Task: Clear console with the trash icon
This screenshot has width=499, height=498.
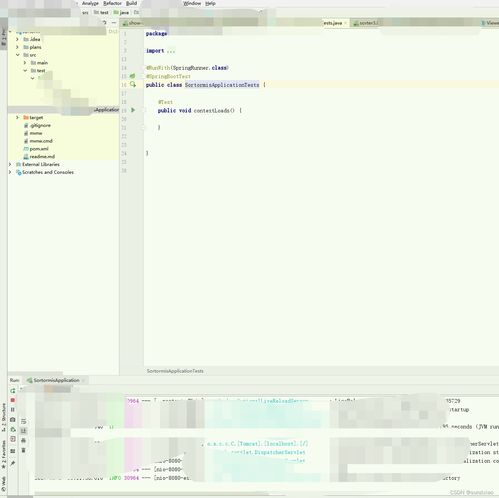Action: pyautogui.click(x=23, y=450)
